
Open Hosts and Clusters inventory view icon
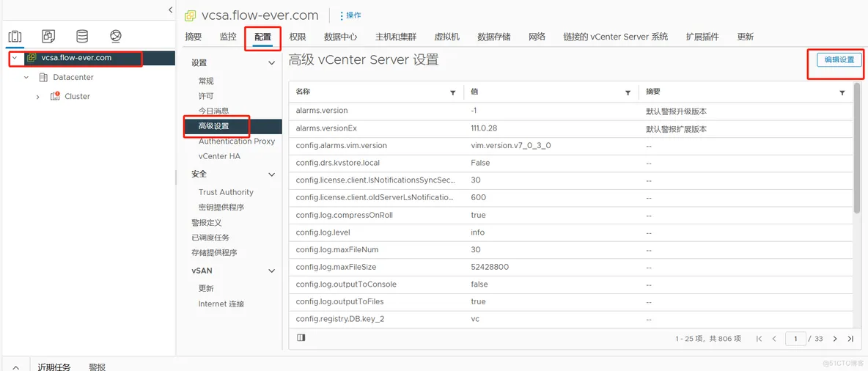point(15,37)
